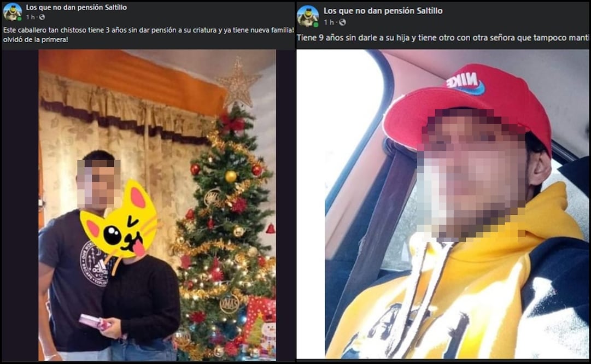Click the 'Este caballero tan chistoso' post text
591x364 pixels.
(148, 34)
